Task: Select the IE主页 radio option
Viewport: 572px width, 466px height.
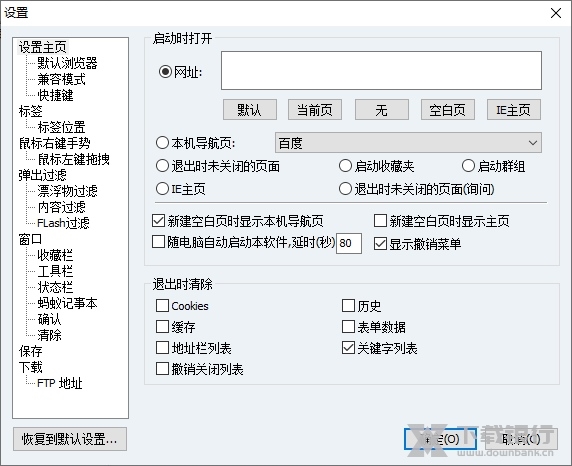Action: coord(162,189)
